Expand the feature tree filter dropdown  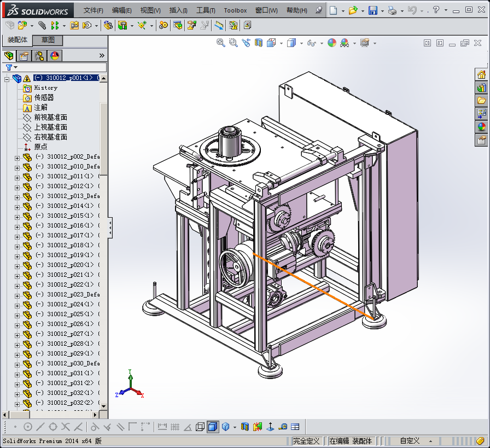coord(16,67)
